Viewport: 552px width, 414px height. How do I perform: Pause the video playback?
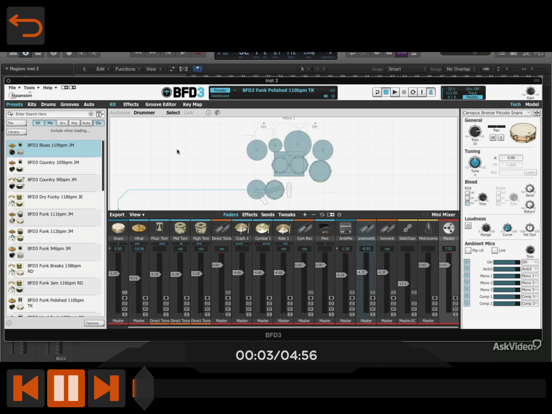(66, 388)
